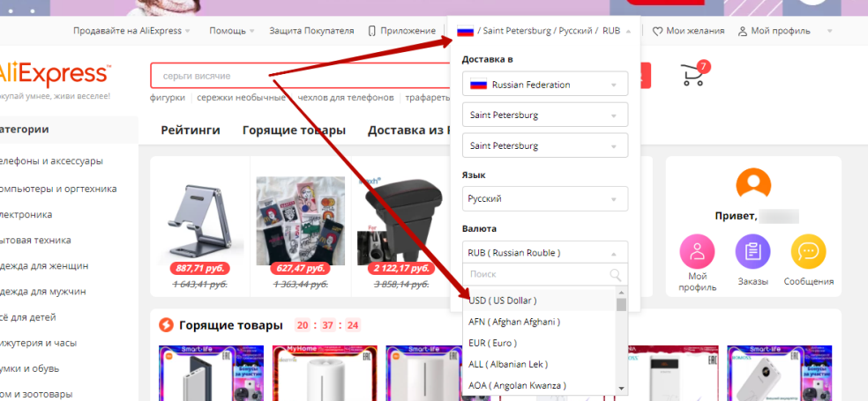The width and height of the screenshot is (868, 401).
Task: Open category Сумки и обувь
Action: pyautogui.click(x=29, y=369)
